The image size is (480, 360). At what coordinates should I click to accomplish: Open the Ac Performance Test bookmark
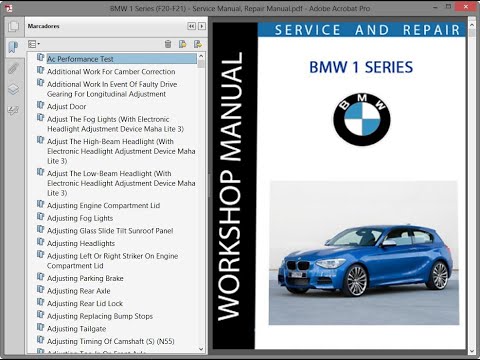pos(80,59)
